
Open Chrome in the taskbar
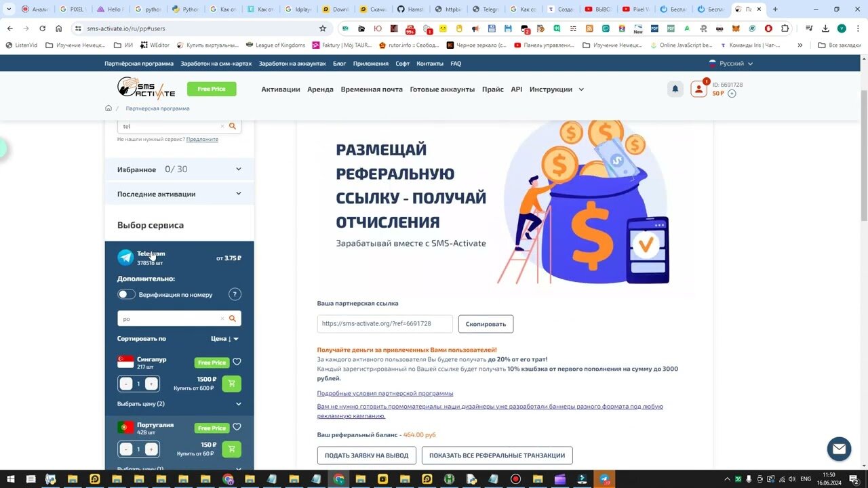pyautogui.click(x=338, y=479)
